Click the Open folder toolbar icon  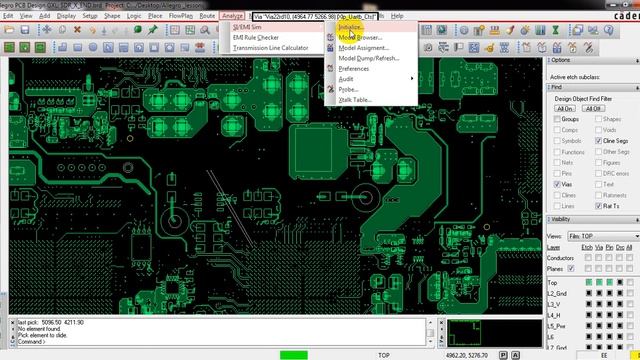pyautogui.click(x=9, y=30)
